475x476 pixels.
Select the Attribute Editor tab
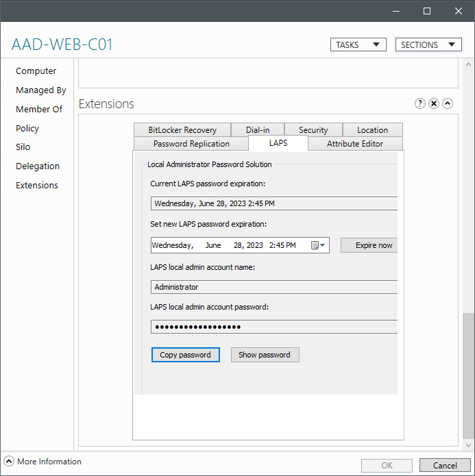[x=355, y=144]
